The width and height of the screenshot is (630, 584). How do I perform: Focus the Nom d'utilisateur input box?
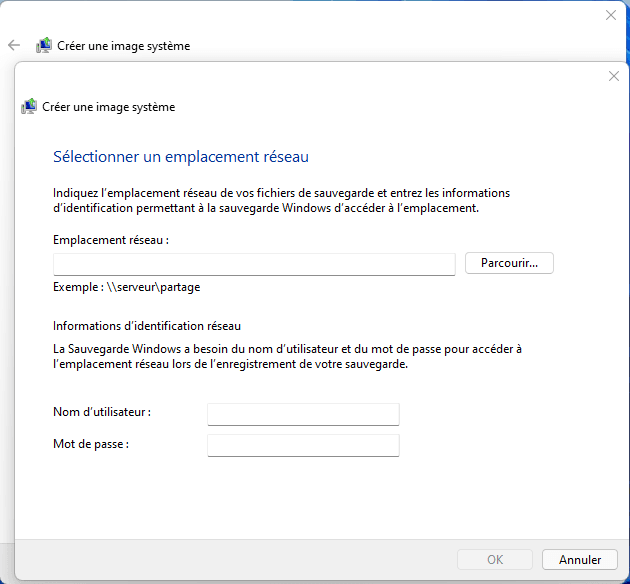click(303, 414)
